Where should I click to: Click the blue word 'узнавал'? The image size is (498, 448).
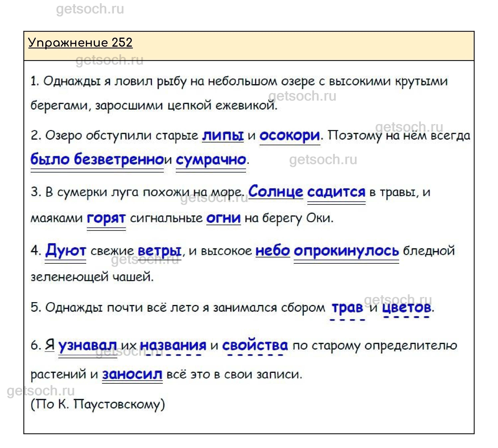(x=87, y=346)
